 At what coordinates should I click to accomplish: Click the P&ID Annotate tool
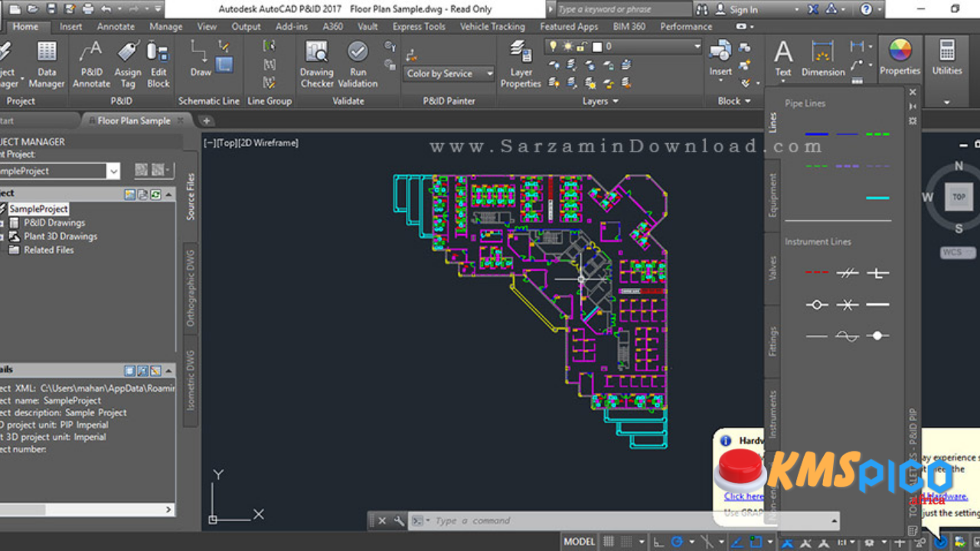click(91, 64)
